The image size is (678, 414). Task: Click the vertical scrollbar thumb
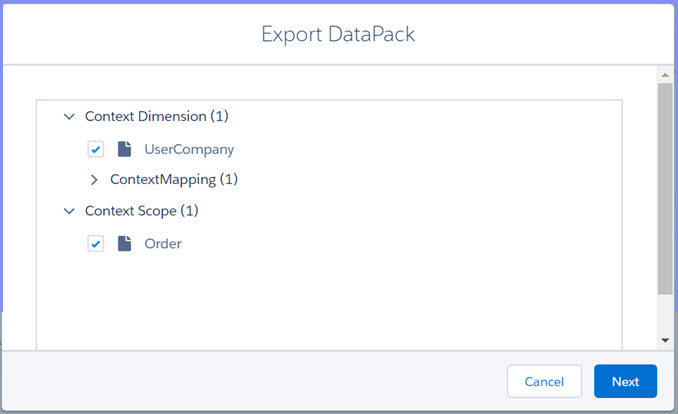(665, 189)
